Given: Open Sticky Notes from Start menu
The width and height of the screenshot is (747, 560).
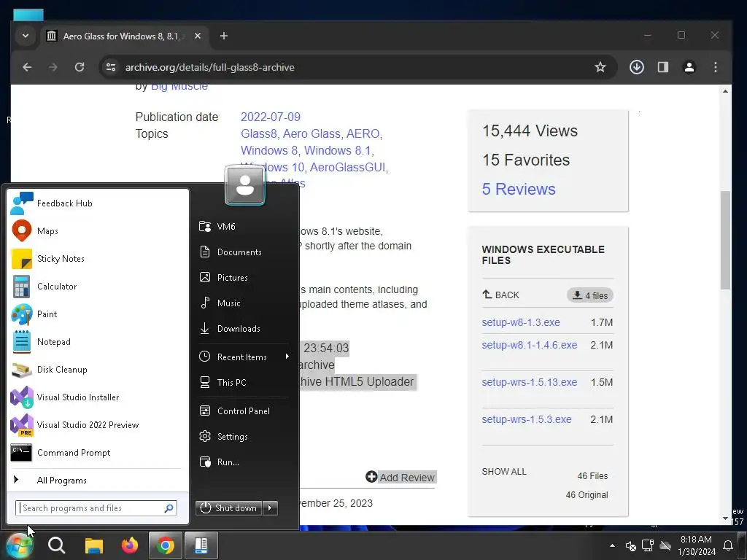Looking at the screenshot, I should 98,259.
